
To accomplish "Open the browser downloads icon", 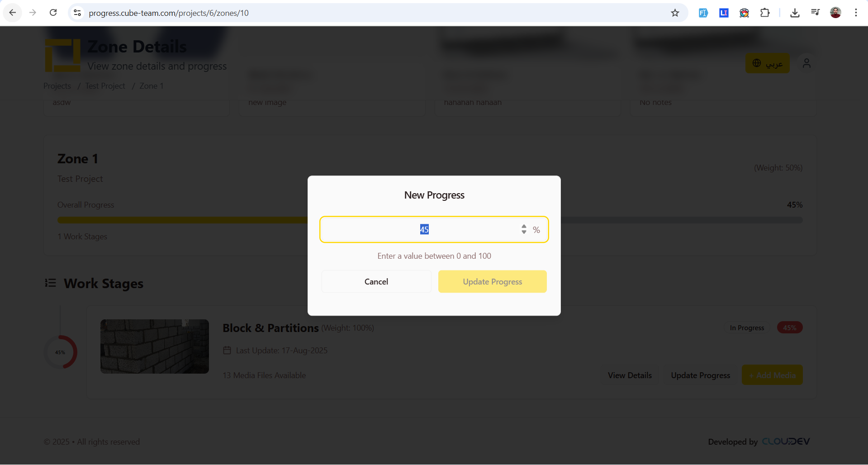I will [795, 13].
